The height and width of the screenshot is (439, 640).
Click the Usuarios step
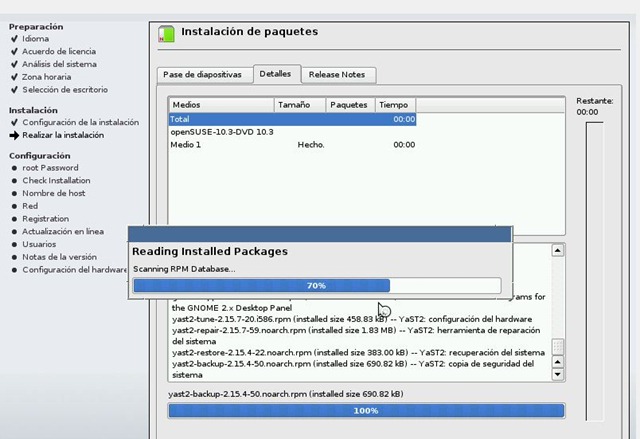(x=39, y=244)
